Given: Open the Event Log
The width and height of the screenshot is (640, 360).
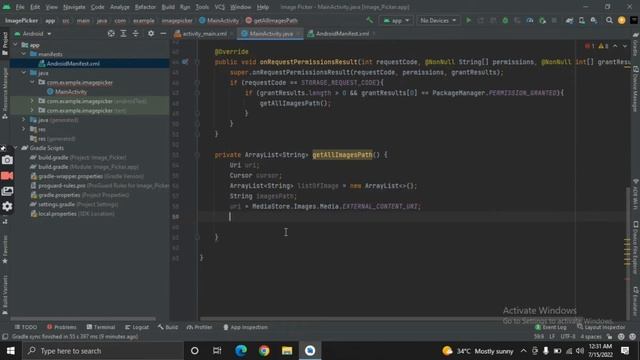Looking at the screenshot, I should click(x=551, y=327).
